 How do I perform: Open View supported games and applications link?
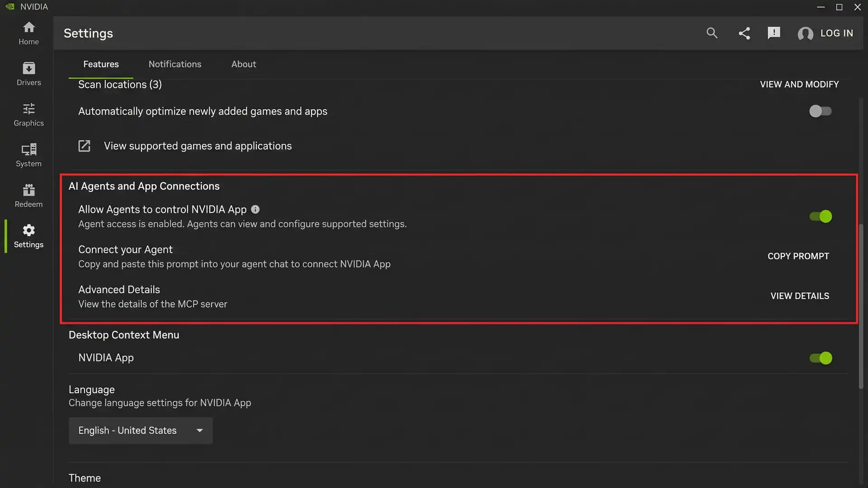pos(198,146)
